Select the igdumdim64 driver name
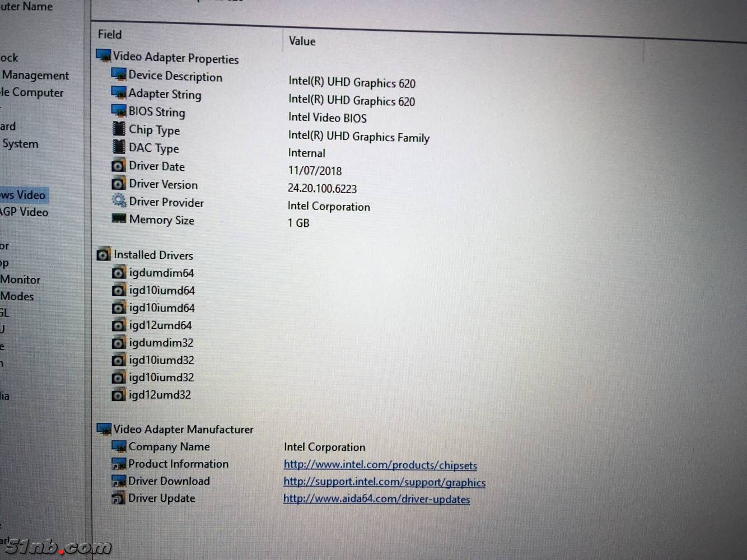This screenshot has width=747, height=560. [161, 273]
